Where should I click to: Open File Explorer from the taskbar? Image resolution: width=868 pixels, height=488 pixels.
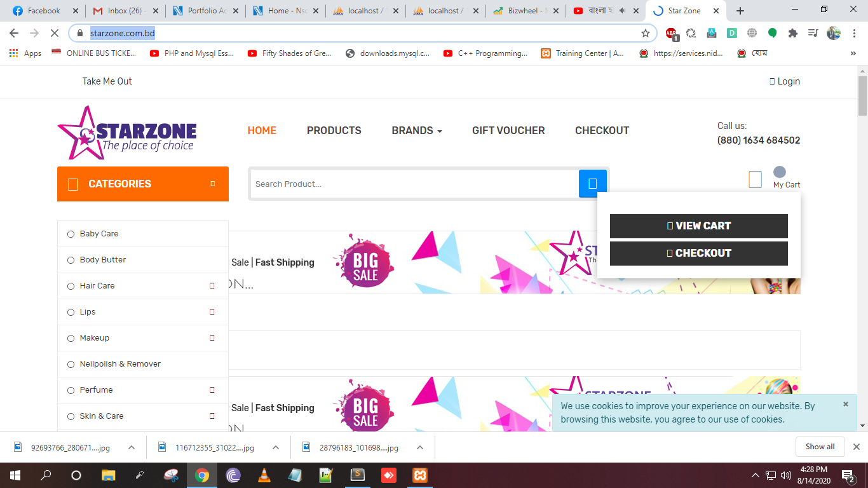point(109,475)
